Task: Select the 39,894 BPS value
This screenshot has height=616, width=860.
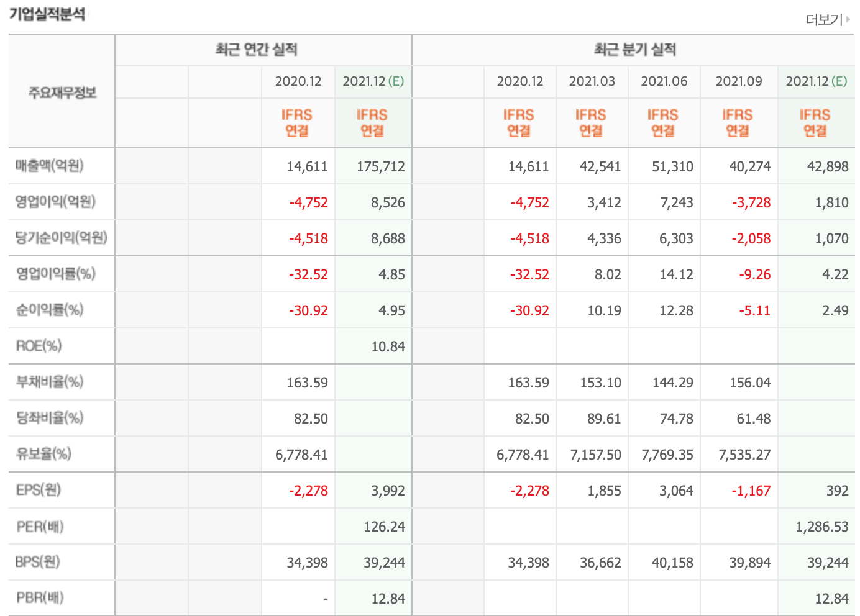Action: click(749, 563)
